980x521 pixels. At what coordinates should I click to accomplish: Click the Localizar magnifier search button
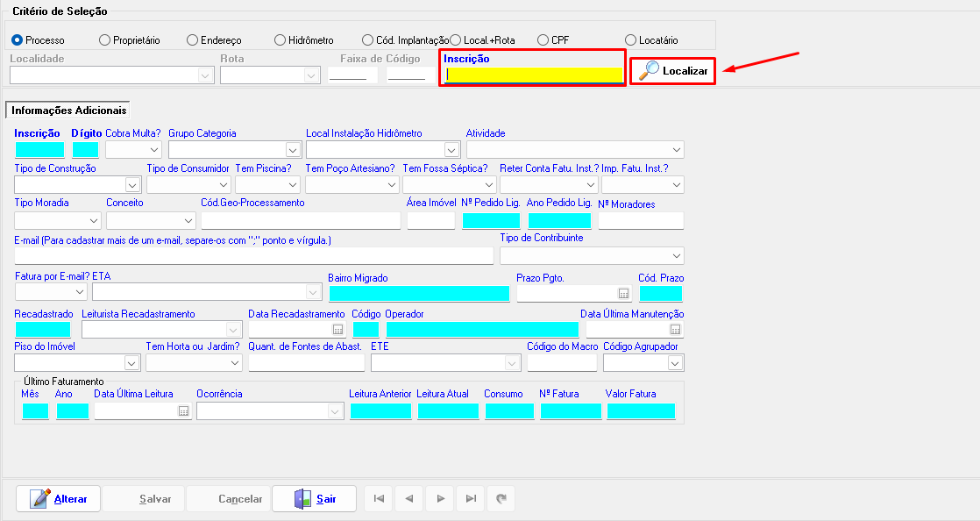pyautogui.click(x=673, y=70)
